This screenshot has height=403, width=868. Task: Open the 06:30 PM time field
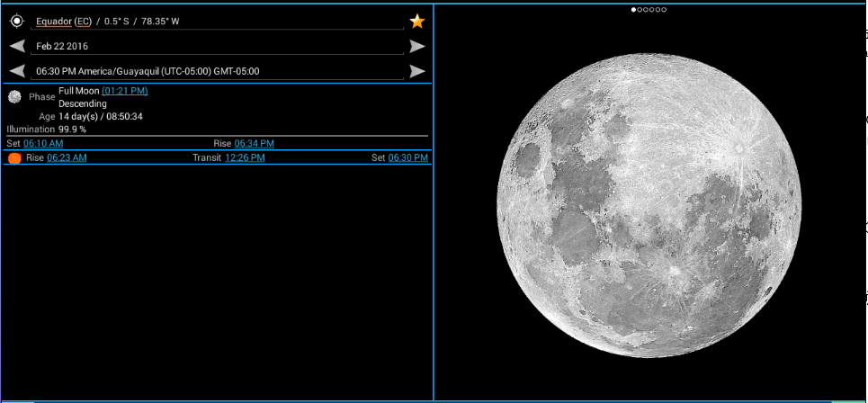pos(217,71)
